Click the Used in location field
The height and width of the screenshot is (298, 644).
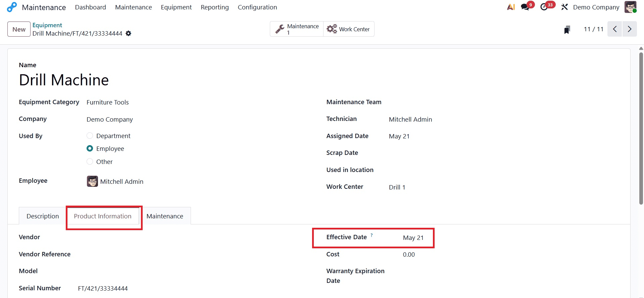coord(503,170)
